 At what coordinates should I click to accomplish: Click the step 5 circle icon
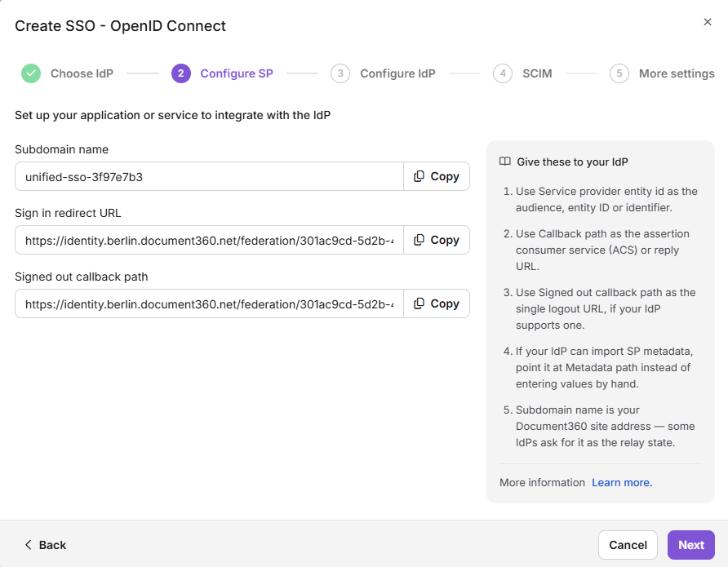(x=619, y=73)
